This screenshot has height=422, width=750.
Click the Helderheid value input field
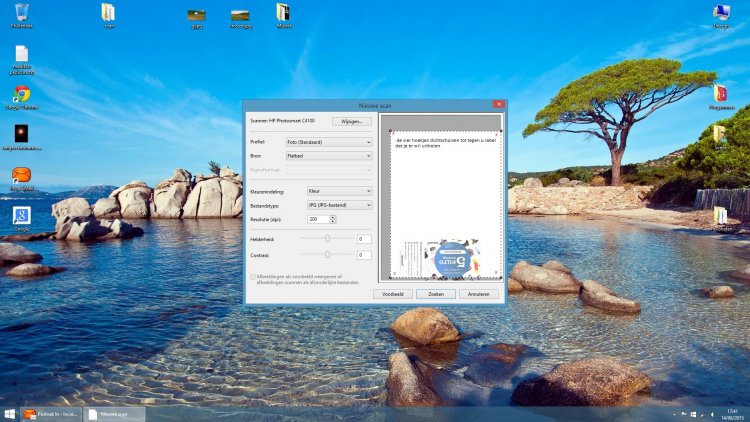pos(364,239)
